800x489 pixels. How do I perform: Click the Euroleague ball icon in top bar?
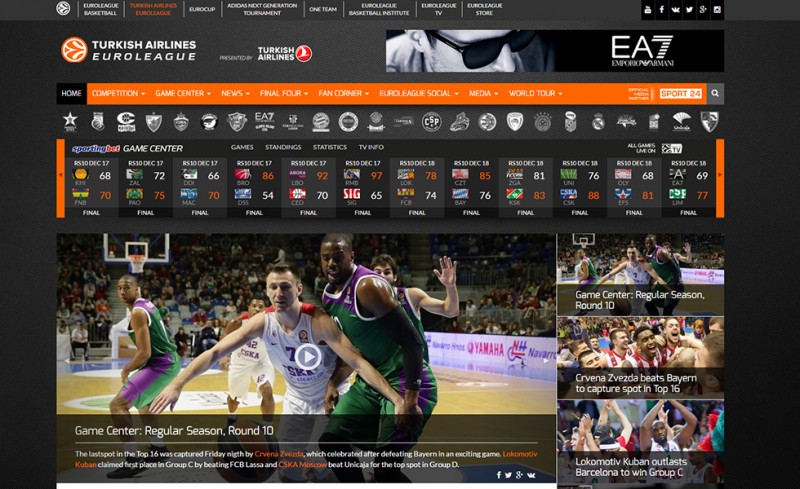(x=63, y=8)
